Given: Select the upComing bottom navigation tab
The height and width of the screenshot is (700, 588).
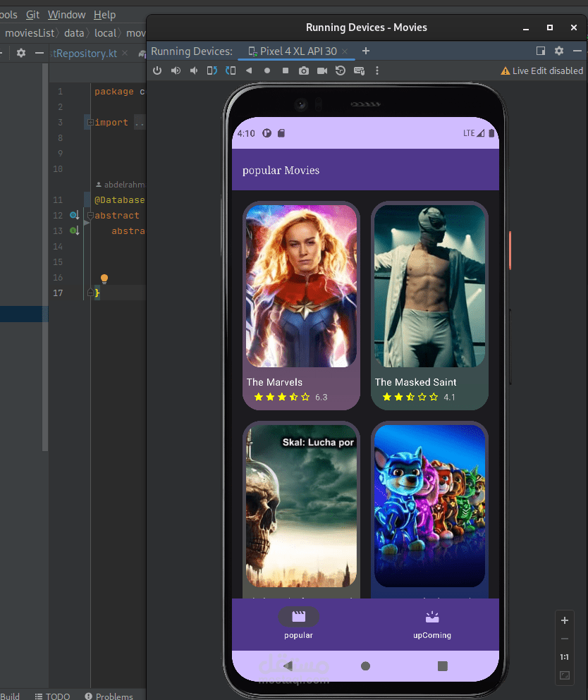Looking at the screenshot, I should (431, 624).
